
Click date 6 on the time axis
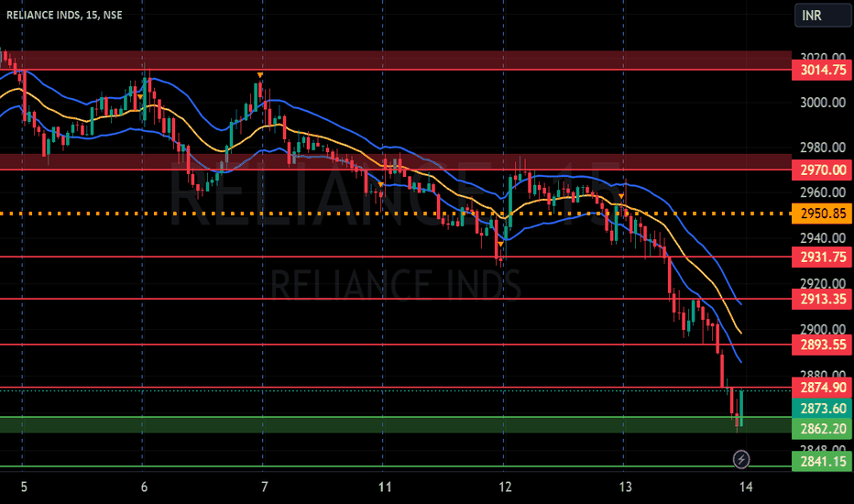[145, 488]
